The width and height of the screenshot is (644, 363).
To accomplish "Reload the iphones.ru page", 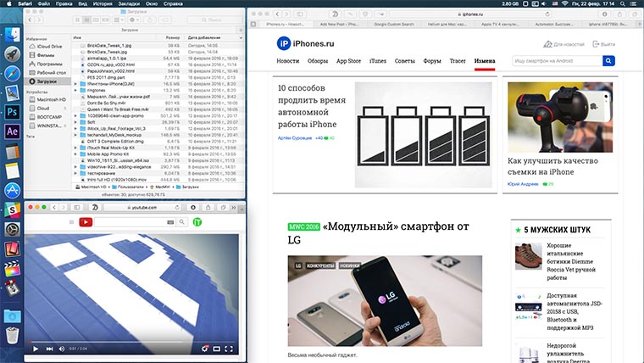I will [547, 14].
